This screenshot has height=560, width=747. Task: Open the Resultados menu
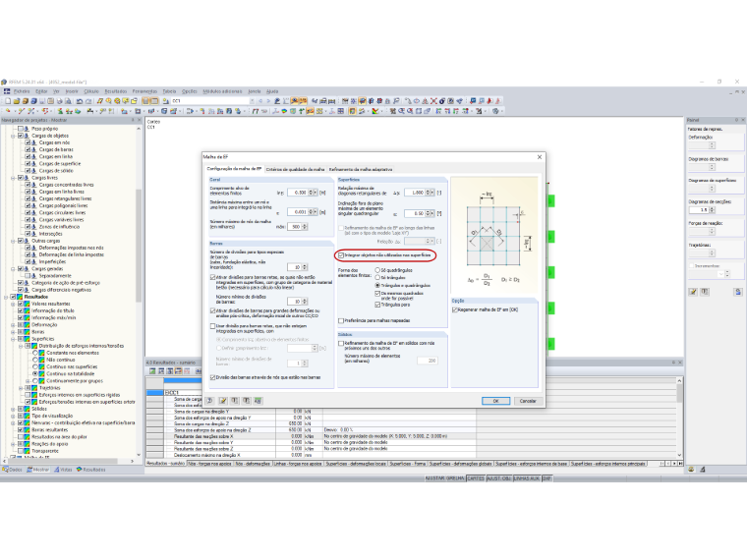(x=116, y=91)
